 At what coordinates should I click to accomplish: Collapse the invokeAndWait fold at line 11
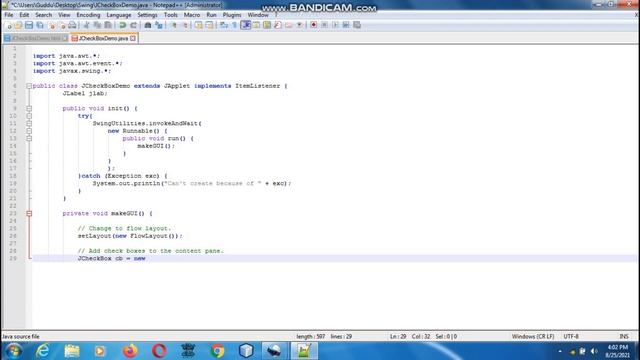[29, 123]
